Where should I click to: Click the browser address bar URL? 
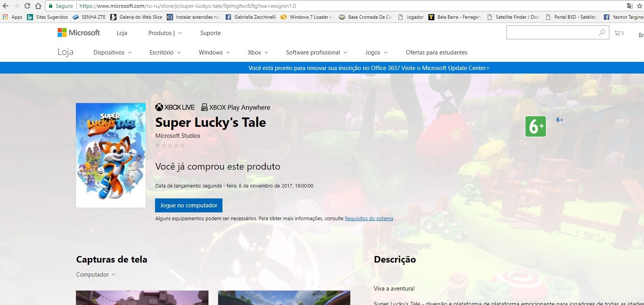tap(187, 6)
